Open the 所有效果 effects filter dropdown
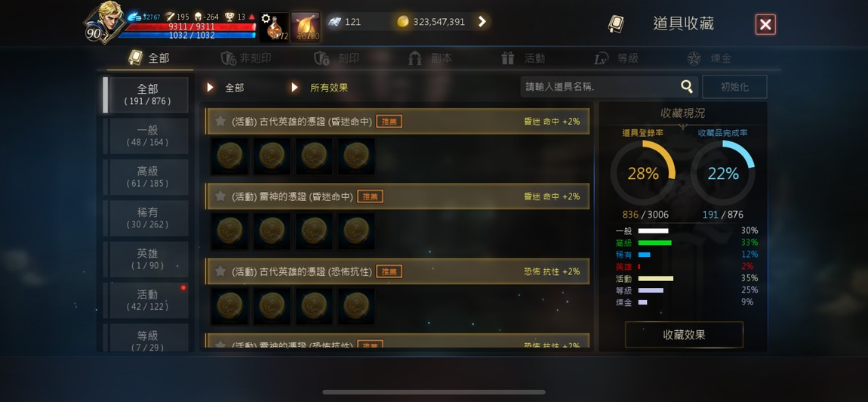The height and width of the screenshot is (402, 868). tap(320, 88)
